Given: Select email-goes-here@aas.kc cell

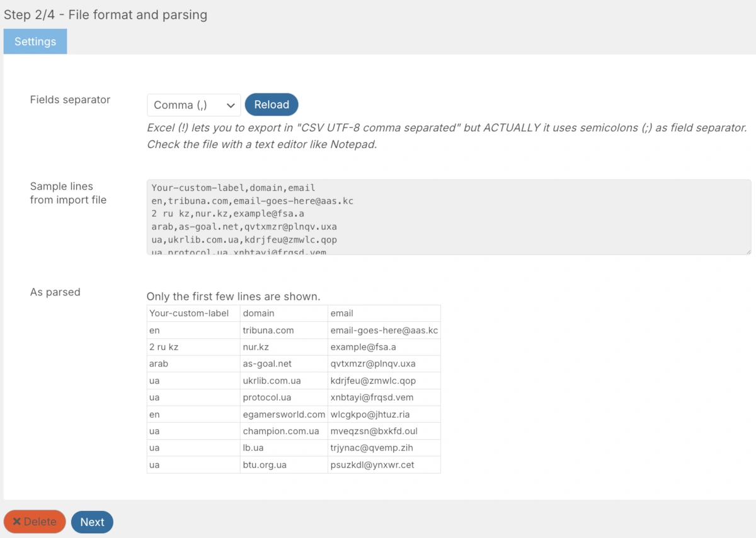Looking at the screenshot, I should tap(384, 330).
